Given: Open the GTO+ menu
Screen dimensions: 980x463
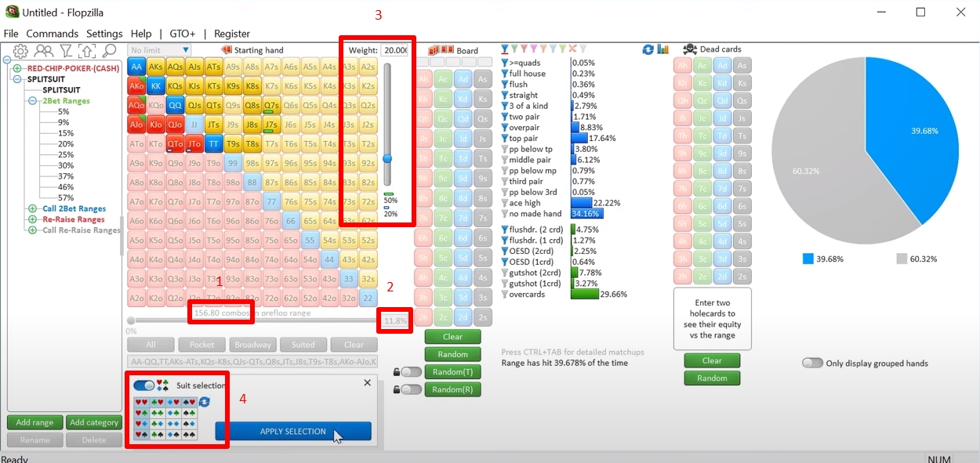Looking at the screenshot, I should [183, 34].
